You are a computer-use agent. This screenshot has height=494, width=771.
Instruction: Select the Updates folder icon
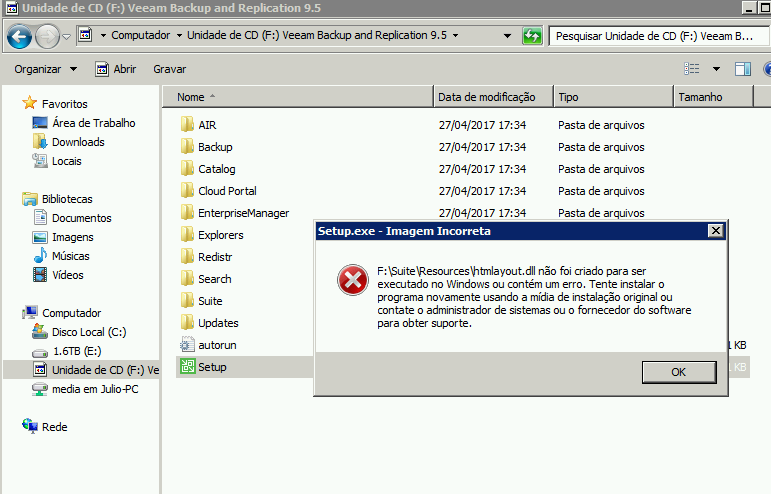tap(187, 323)
